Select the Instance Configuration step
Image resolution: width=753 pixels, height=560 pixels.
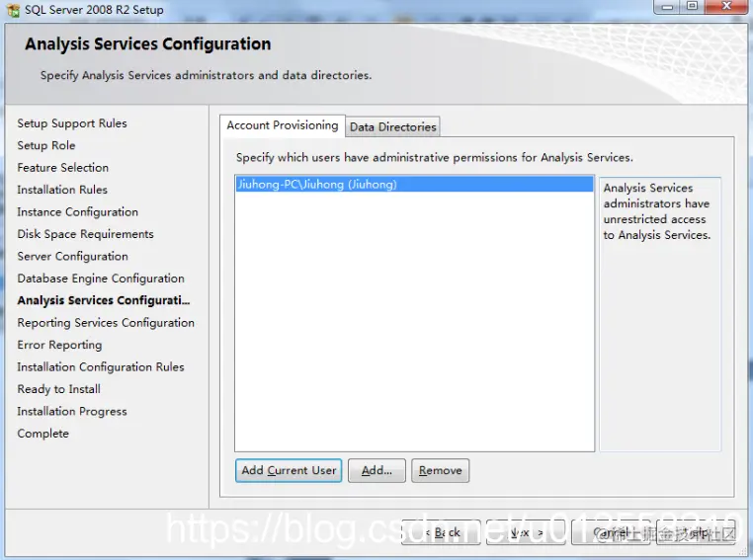click(x=78, y=211)
